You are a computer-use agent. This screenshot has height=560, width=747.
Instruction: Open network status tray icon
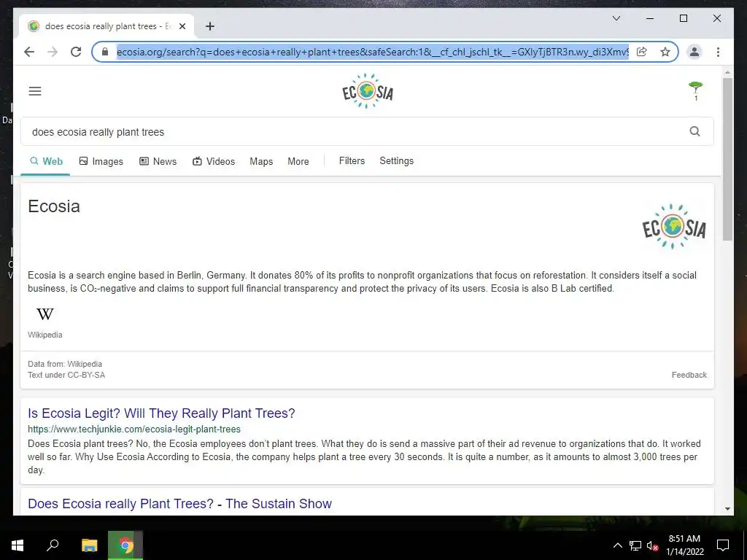coord(635,545)
